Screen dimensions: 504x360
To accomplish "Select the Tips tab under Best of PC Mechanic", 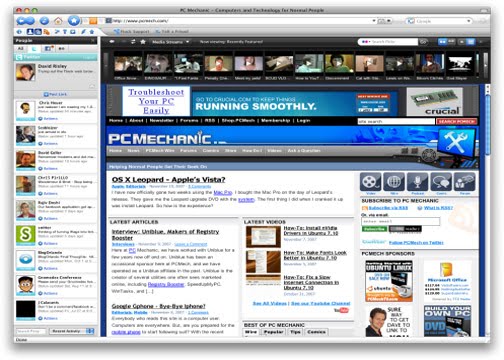I will click(x=295, y=332).
